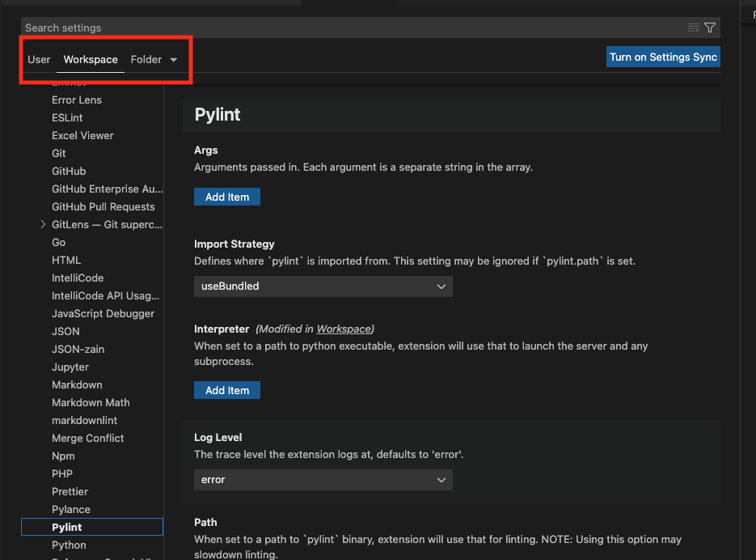This screenshot has width=756, height=560.
Task: Open the Import Strategy dropdown
Action: (x=323, y=286)
